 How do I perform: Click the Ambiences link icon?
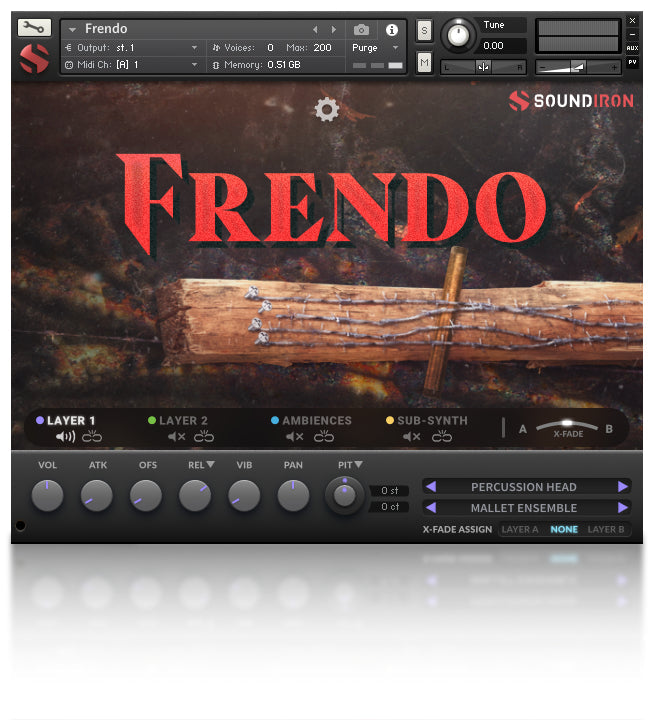click(323, 437)
